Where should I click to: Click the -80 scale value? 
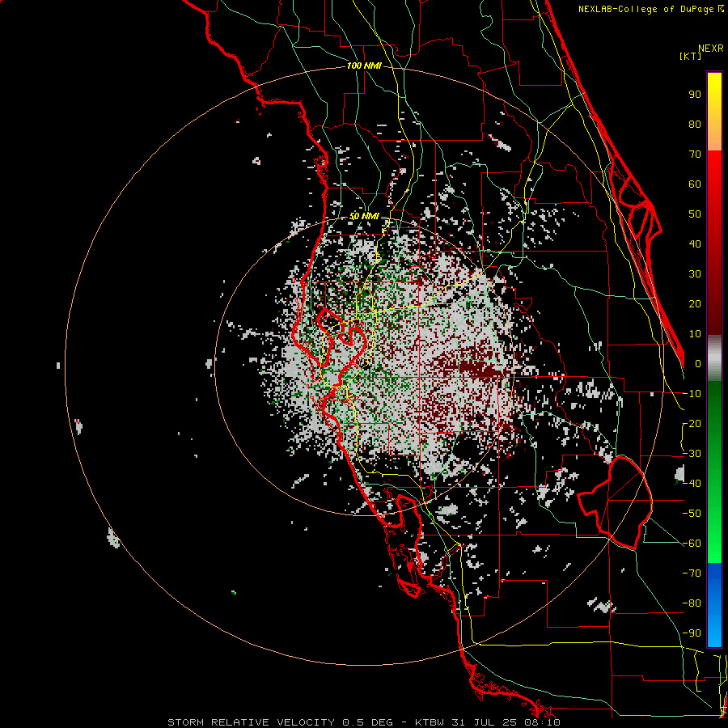coord(692,603)
